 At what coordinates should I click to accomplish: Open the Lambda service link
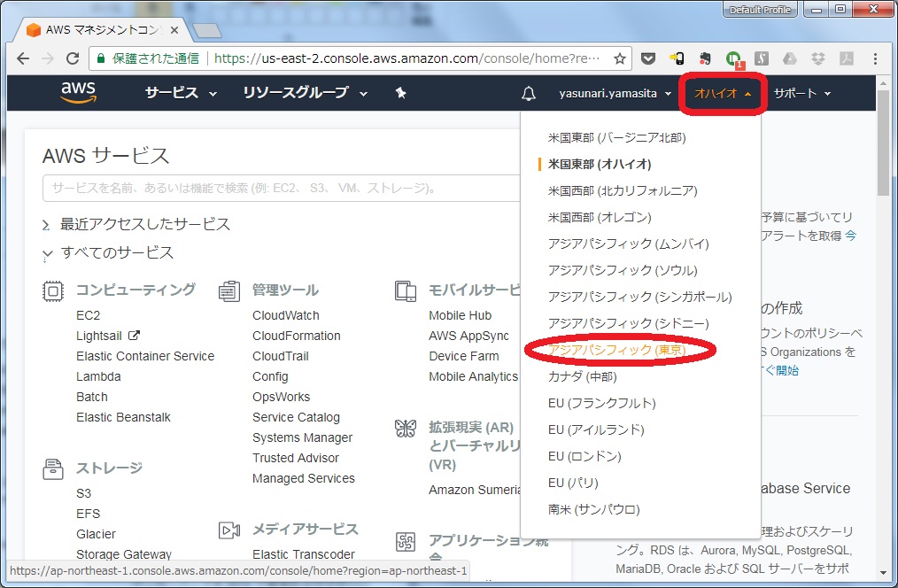click(x=98, y=376)
